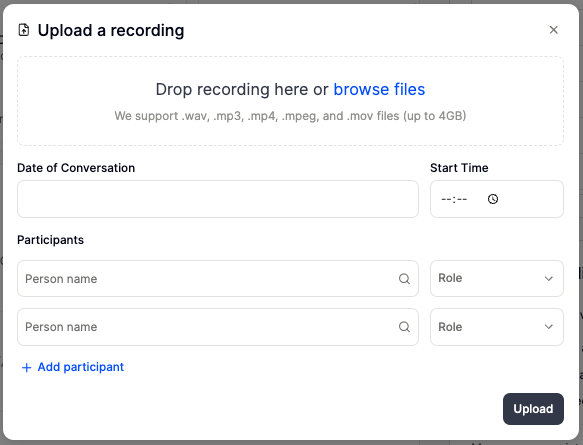The height and width of the screenshot is (445, 583).
Task: Click search icon in first Person name field
Action: [404, 278]
